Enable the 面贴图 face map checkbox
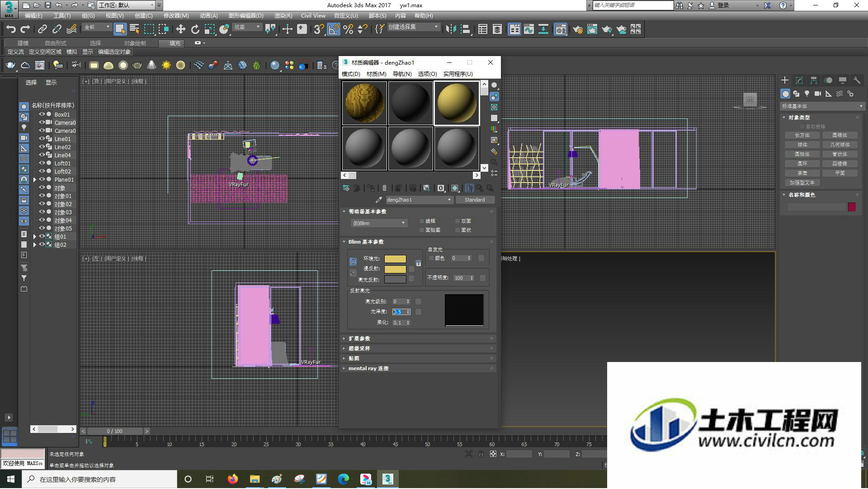Viewport: 868px width, 489px height. [x=422, y=230]
